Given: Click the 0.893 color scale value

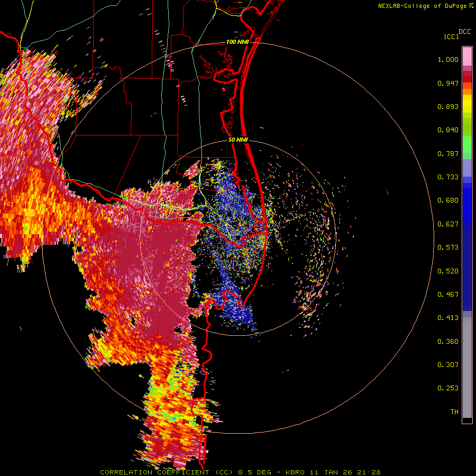Looking at the screenshot, I should 448,106.
